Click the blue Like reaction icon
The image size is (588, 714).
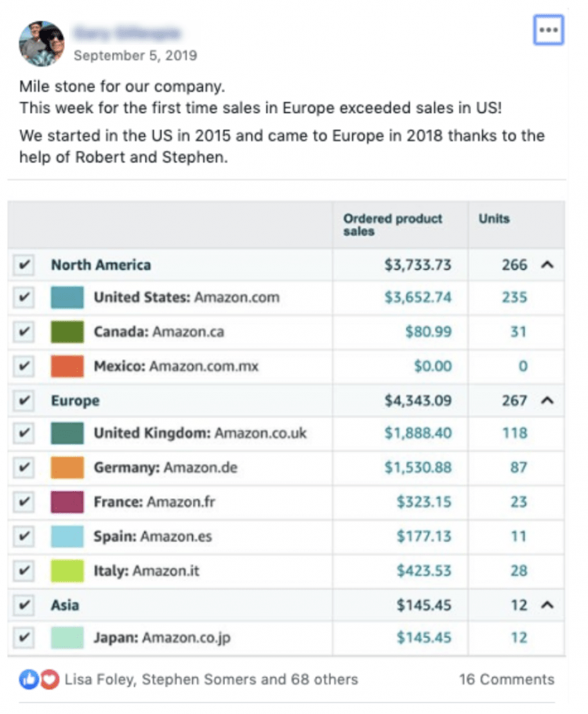pyautogui.click(x=29, y=679)
